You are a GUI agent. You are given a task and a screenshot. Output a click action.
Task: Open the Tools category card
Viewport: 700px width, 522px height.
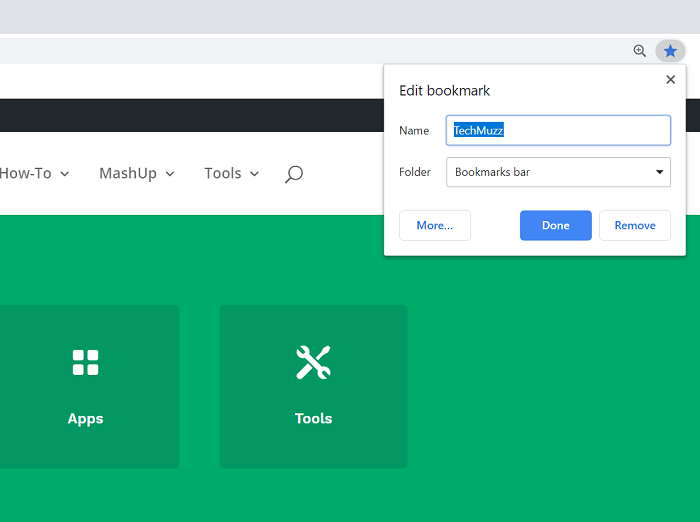(313, 387)
